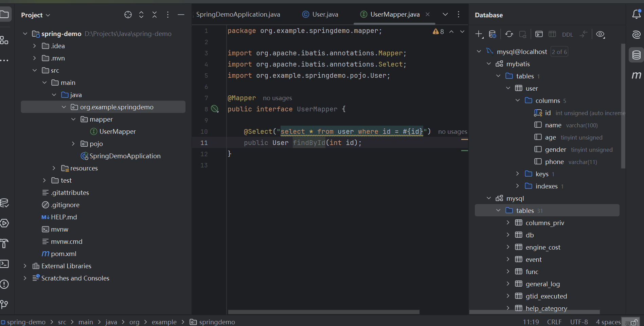Switch to User.java tab
This screenshot has width=644, height=326.
click(320, 14)
